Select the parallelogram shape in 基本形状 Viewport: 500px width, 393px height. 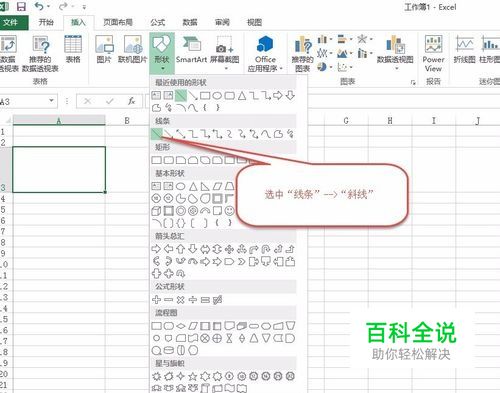217,186
